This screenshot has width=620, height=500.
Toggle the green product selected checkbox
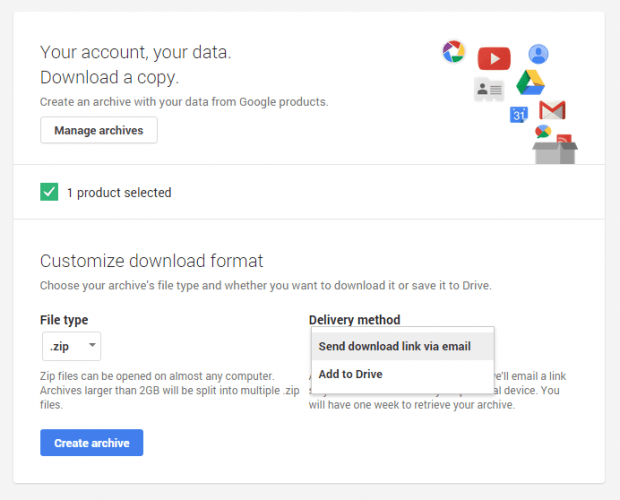[x=49, y=192]
